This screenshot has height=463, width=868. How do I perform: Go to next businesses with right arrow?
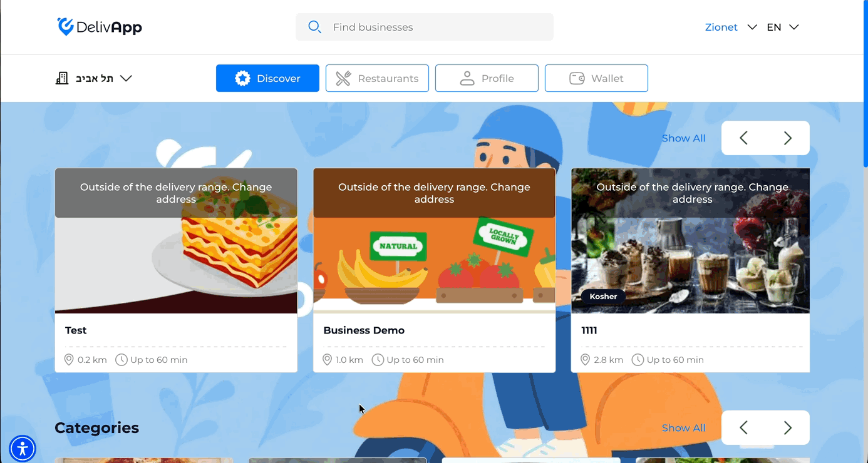788,138
